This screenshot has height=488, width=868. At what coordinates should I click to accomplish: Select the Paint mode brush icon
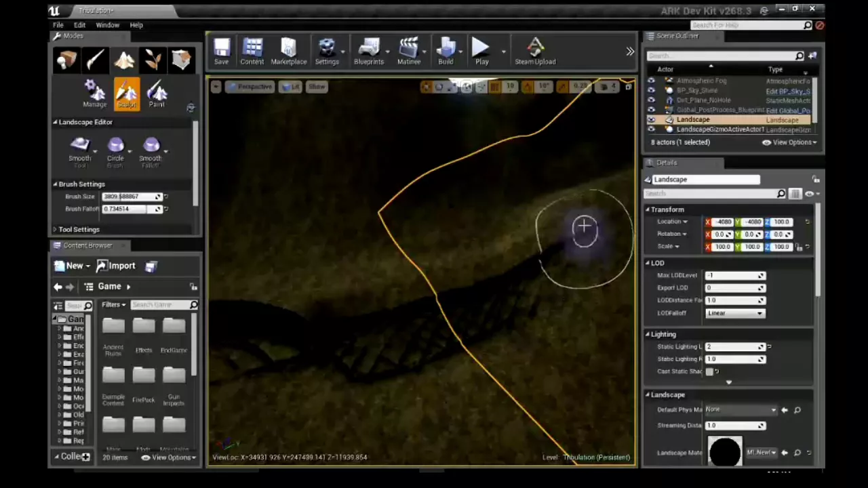pyautogui.click(x=96, y=60)
